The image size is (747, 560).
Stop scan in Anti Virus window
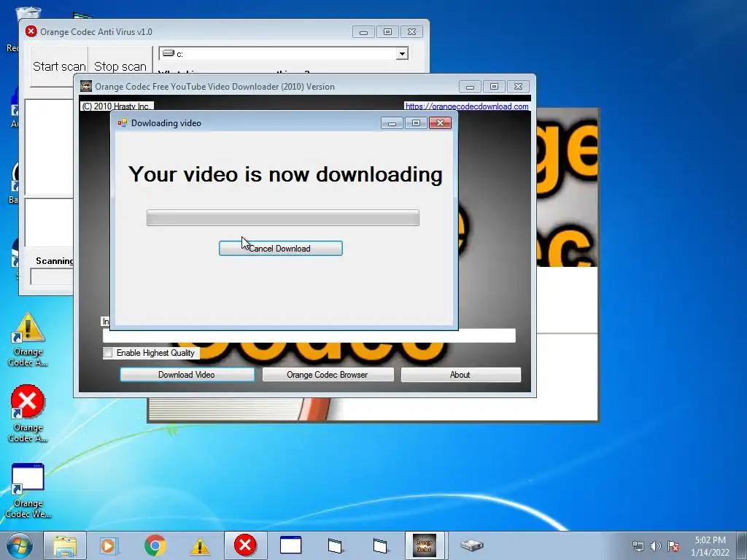pyautogui.click(x=120, y=66)
